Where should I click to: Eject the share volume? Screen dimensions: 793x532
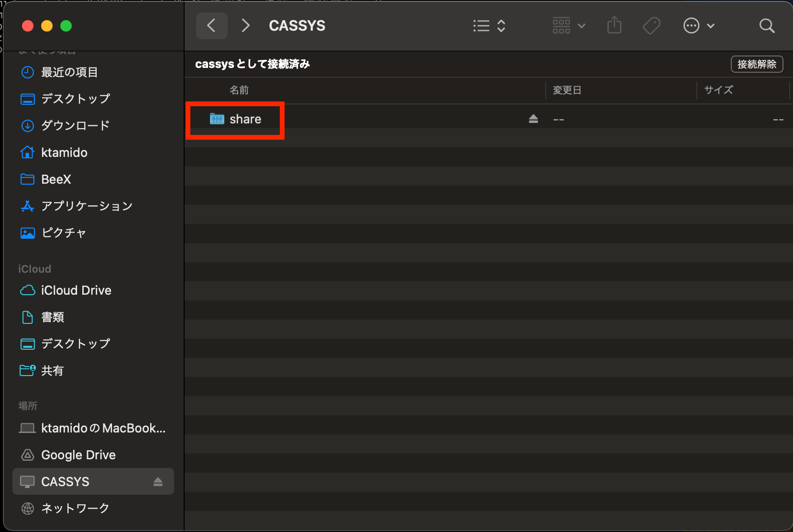click(x=533, y=119)
